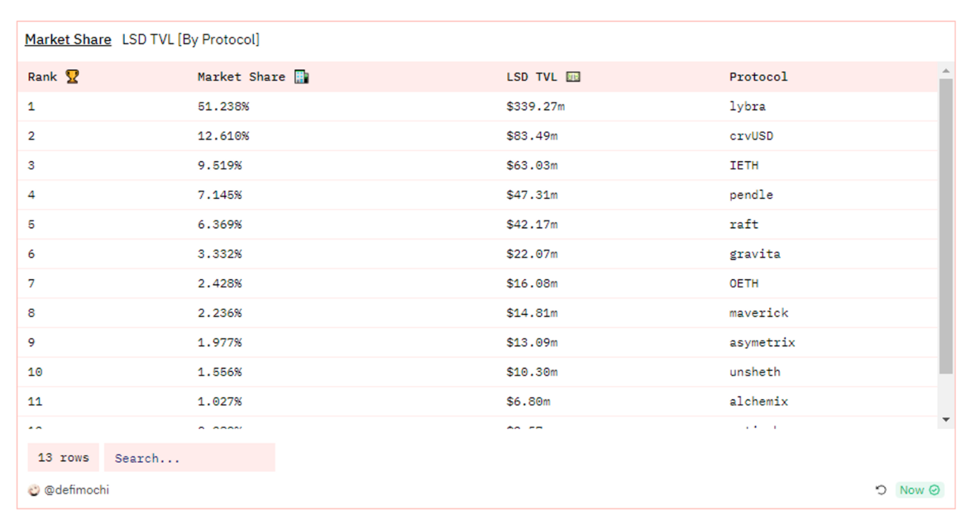Sort by the Rank column header
This screenshot has width=980, height=530.
pyautogui.click(x=42, y=77)
